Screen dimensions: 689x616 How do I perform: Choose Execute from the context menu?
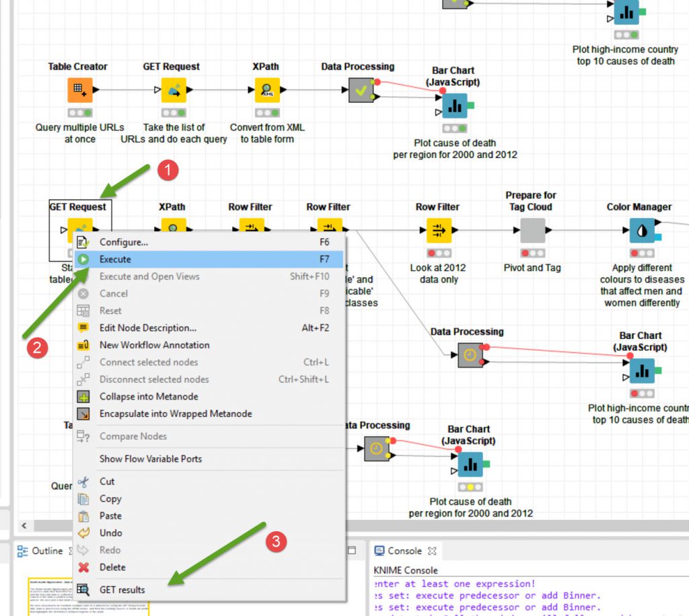(115, 259)
